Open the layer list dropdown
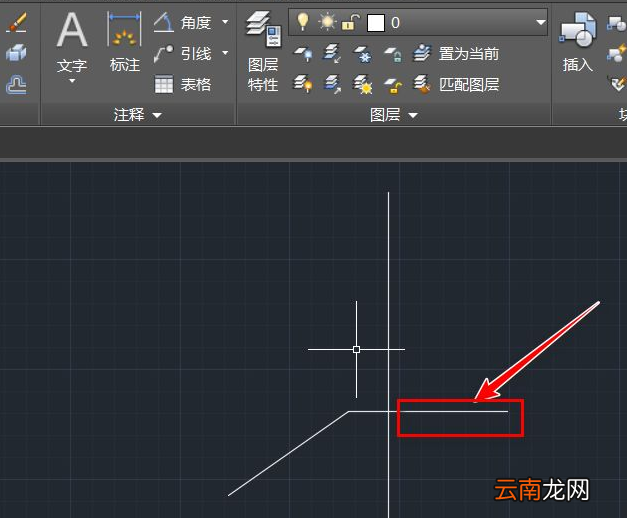Image resolution: width=627 pixels, height=518 pixels. [541, 22]
